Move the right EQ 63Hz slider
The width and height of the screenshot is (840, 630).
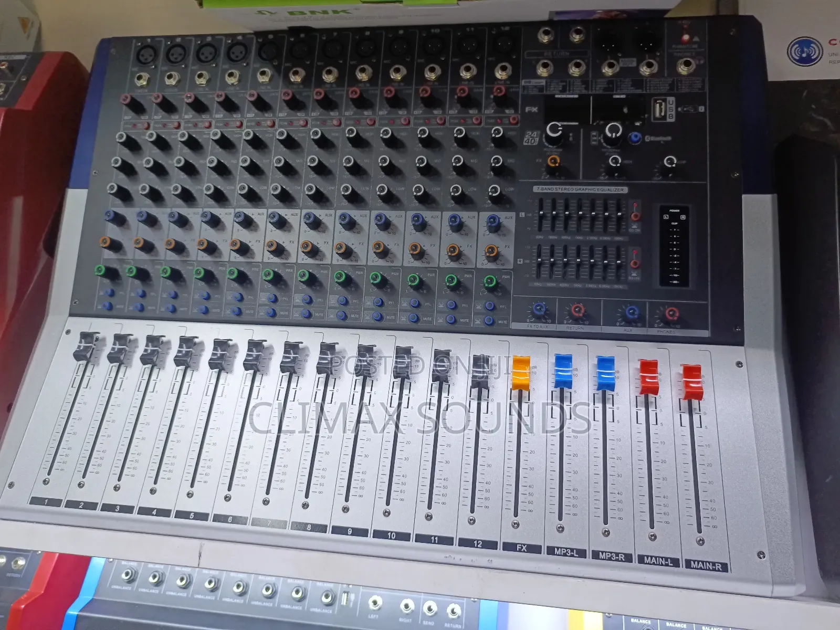(539, 260)
